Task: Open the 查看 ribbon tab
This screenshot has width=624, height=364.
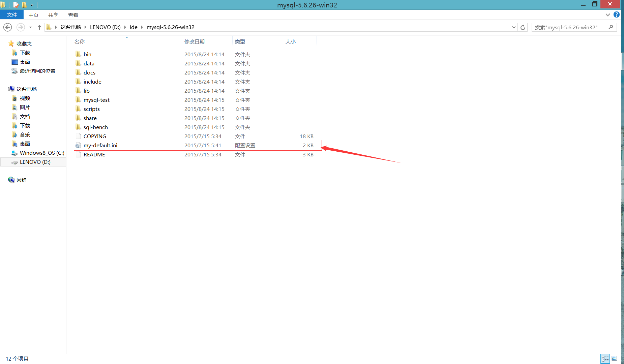Action: point(73,15)
